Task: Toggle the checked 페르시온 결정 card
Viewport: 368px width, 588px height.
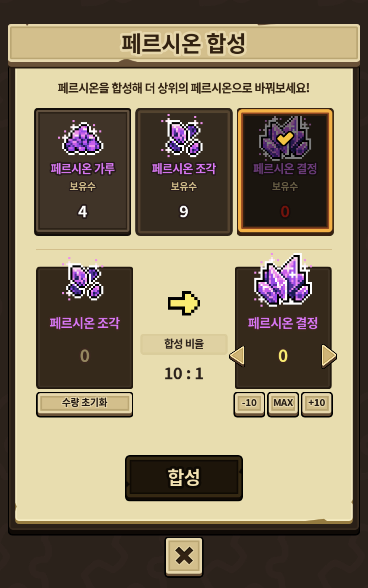Action: pos(285,172)
